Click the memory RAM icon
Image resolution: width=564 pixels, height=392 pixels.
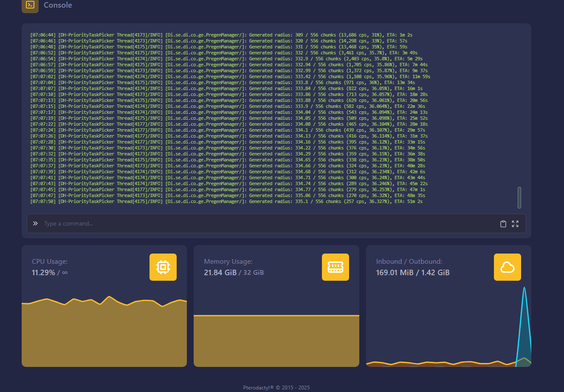(x=336, y=267)
